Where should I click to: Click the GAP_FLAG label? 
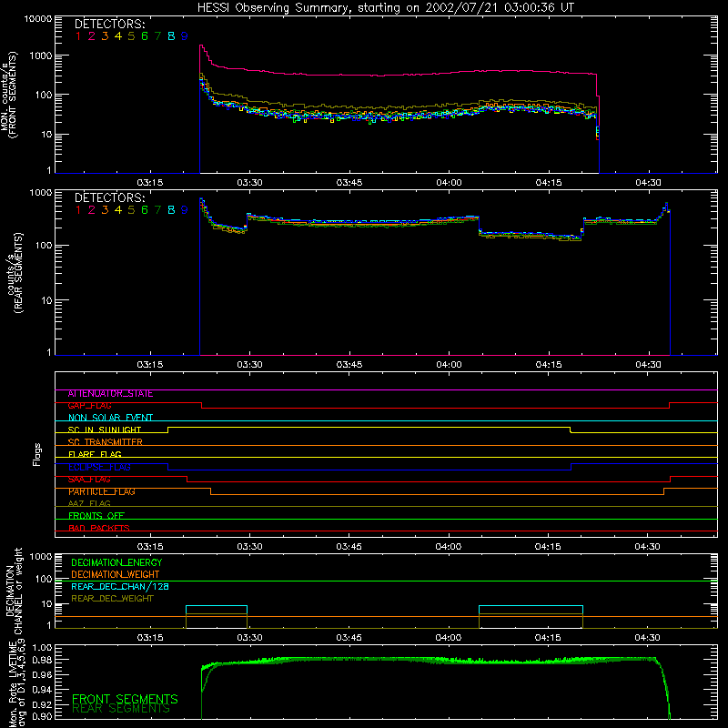coord(89,406)
